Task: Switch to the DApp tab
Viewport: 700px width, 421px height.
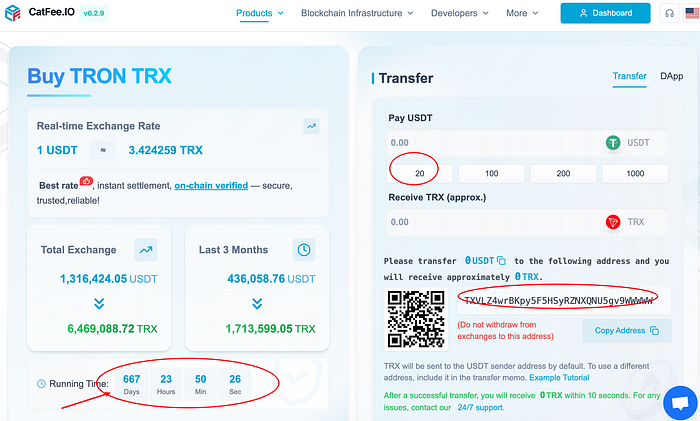Action: click(x=671, y=76)
